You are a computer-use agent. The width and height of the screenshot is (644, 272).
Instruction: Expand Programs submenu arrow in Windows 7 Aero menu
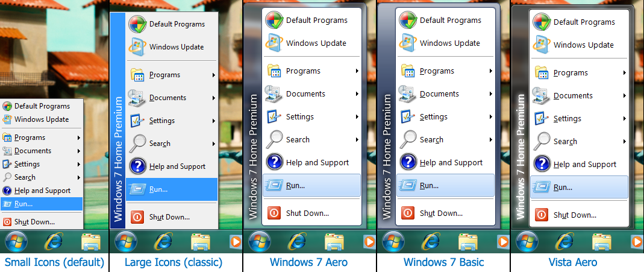coord(357,71)
